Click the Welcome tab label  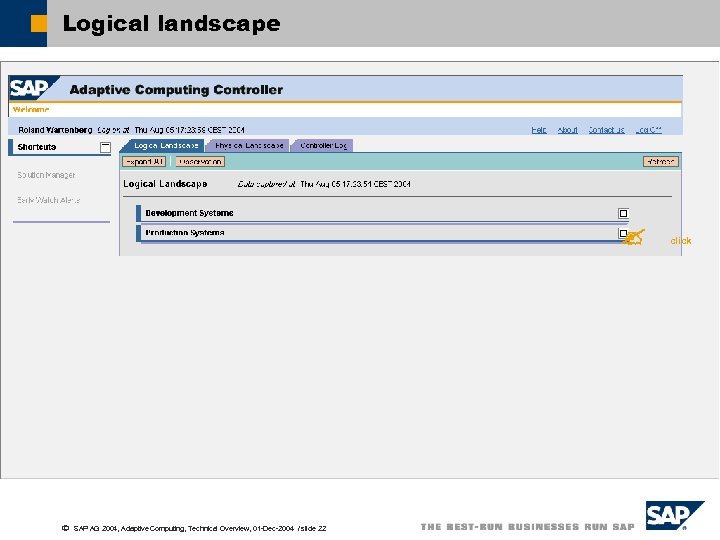click(31, 110)
